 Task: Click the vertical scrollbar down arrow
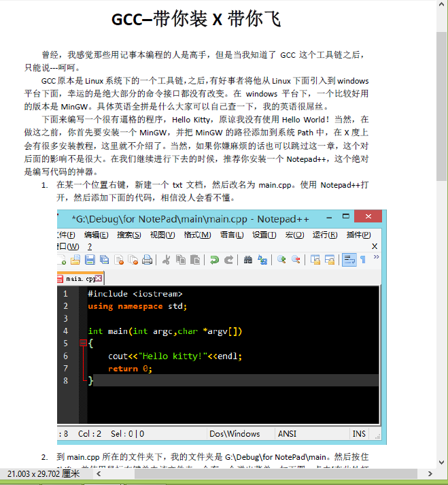coord(441,463)
